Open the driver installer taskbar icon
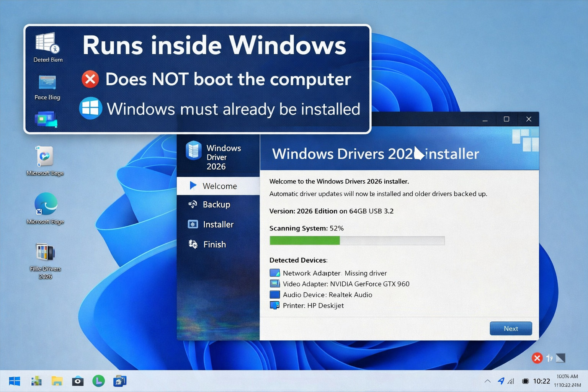Viewport: 588px width, 392px height. pos(119,381)
